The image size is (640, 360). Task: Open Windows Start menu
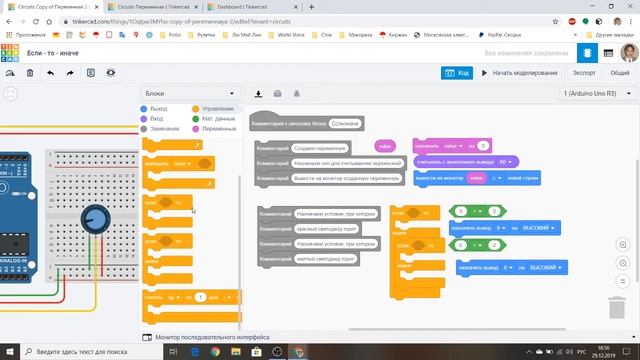10,351
